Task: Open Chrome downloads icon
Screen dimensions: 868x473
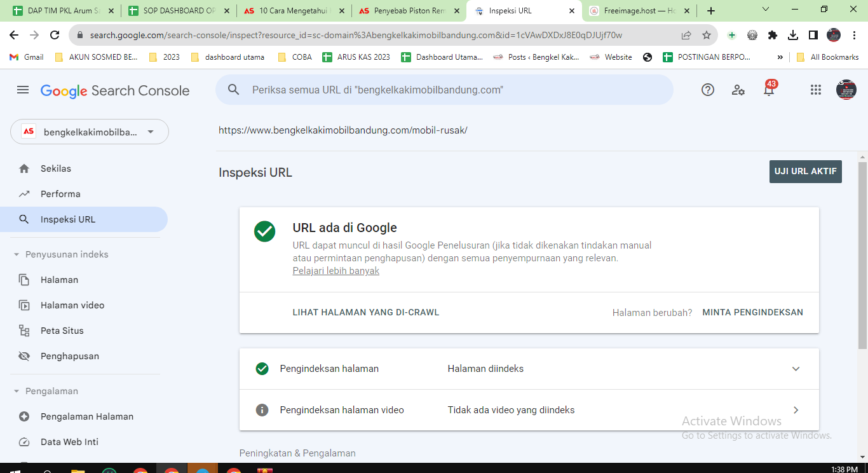Action: (793, 36)
